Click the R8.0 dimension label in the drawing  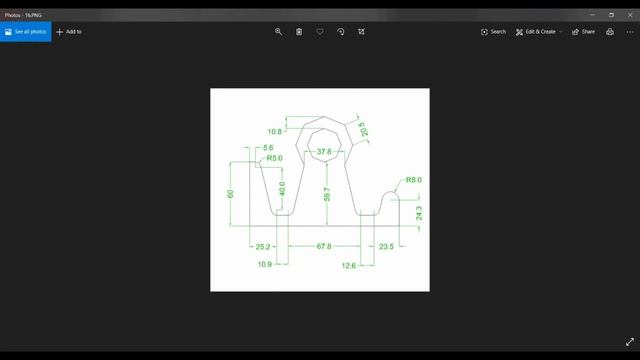coord(413,180)
